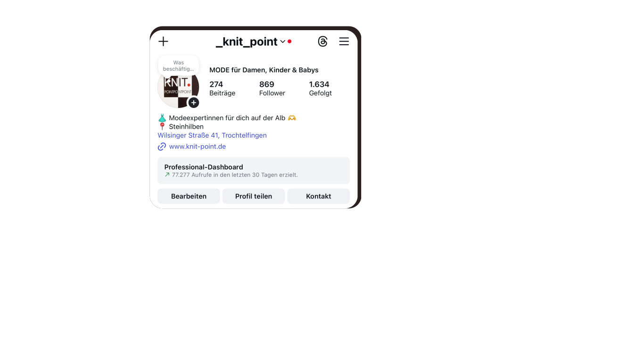Image resolution: width=644 pixels, height=362 pixels.
Task: Click the Profil teilen button
Action: click(x=254, y=196)
